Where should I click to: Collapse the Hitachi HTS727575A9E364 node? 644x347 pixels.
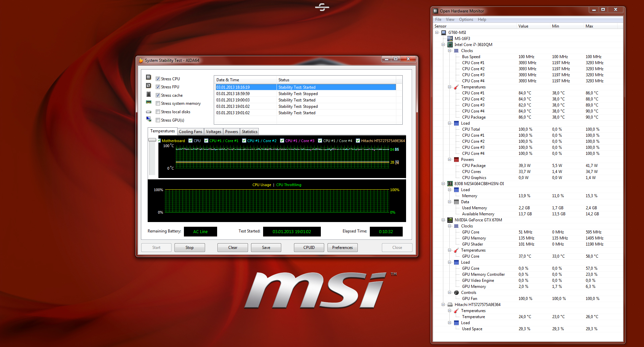tap(443, 305)
